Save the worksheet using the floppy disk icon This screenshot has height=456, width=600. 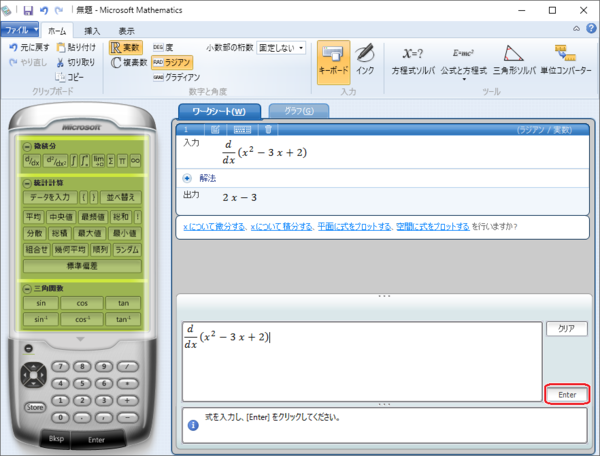click(x=28, y=10)
